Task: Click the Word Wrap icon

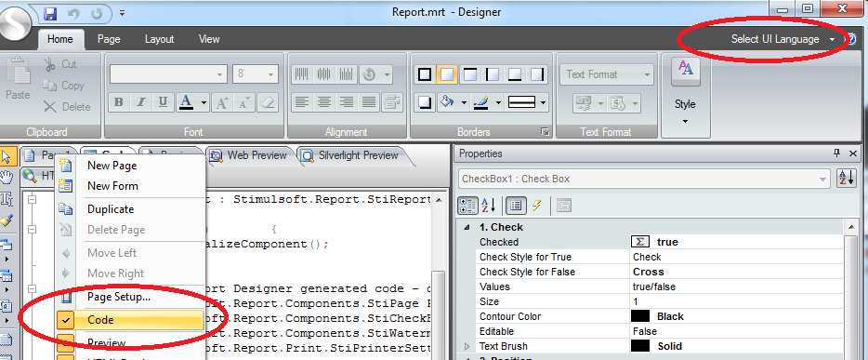Action: (392, 102)
